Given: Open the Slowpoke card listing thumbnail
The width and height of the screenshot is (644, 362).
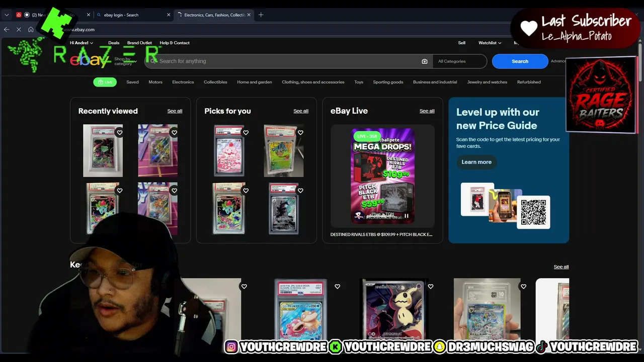Looking at the screenshot, I should (x=301, y=309).
